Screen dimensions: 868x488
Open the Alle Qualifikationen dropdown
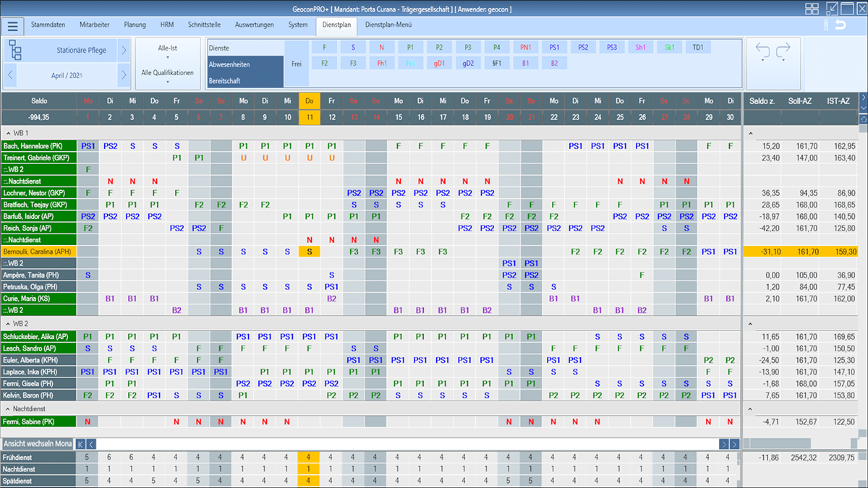point(167,76)
